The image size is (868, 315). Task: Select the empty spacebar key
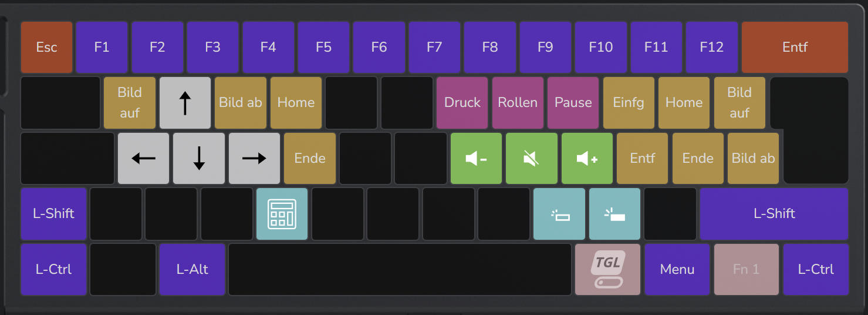(x=400, y=269)
